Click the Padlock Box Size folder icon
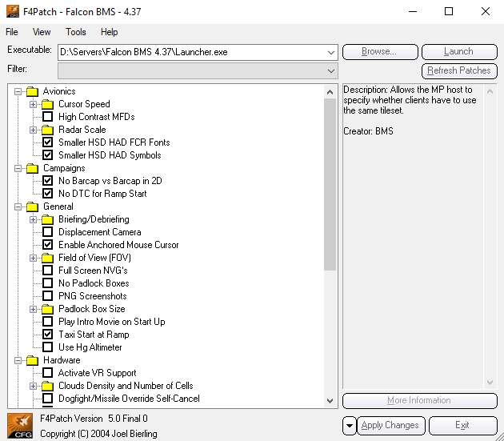 [x=47, y=309]
